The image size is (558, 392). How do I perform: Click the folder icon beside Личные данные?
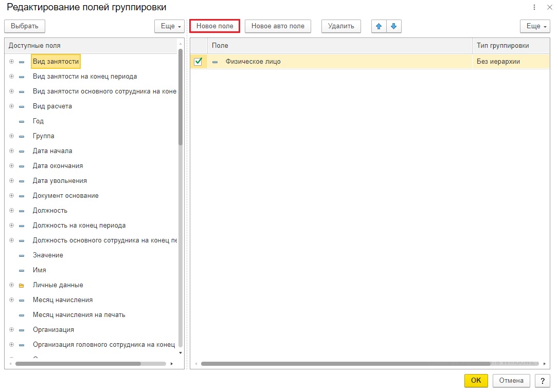[22, 285]
